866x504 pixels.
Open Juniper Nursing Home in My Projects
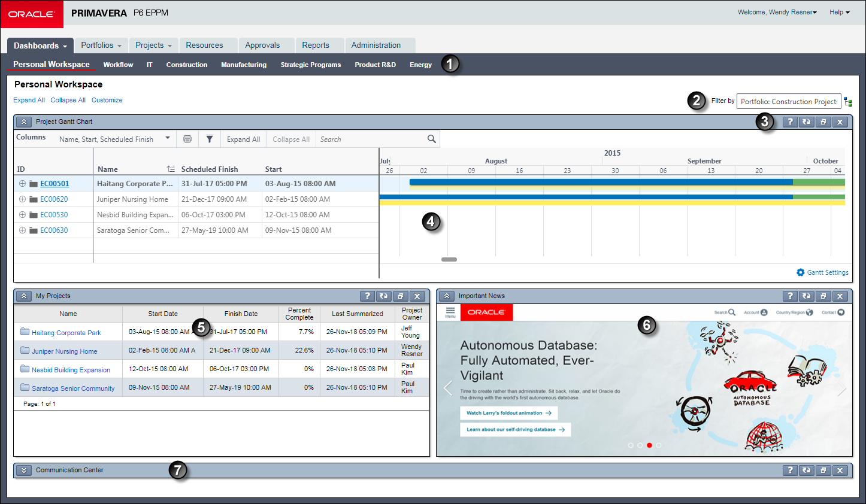click(x=64, y=351)
